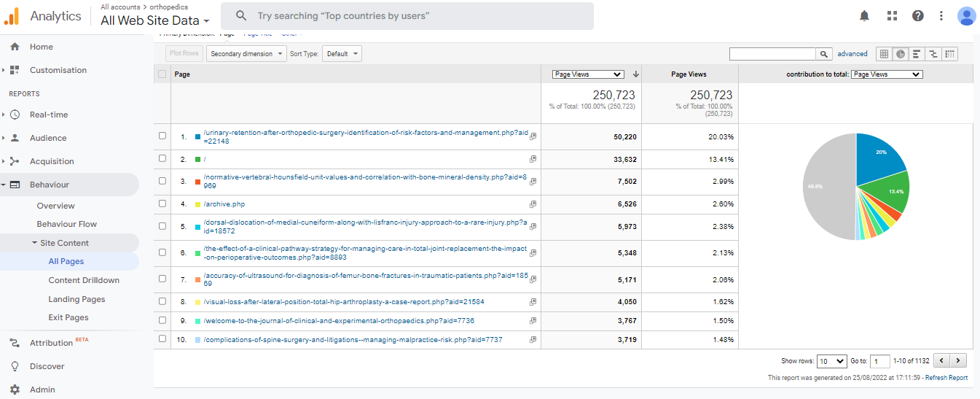The height and width of the screenshot is (399, 980).
Task: Click the table search magnifier button
Action: (x=824, y=54)
